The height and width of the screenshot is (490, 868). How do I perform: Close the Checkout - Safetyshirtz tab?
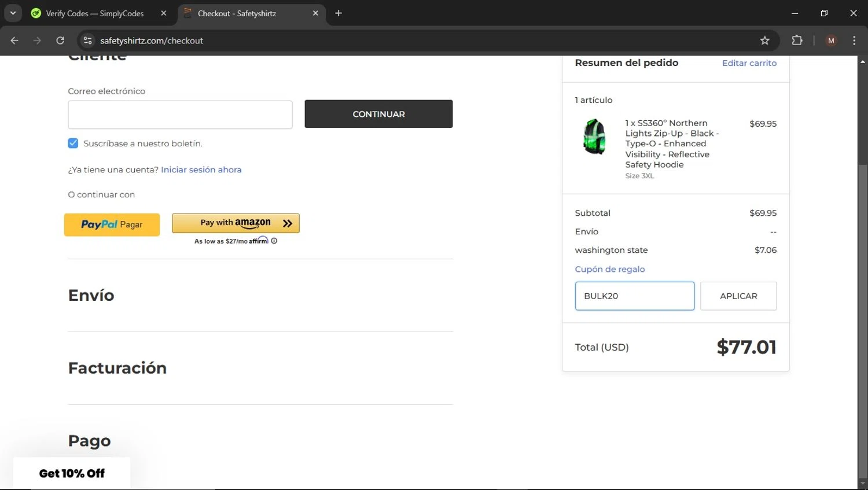click(x=315, y=13)
